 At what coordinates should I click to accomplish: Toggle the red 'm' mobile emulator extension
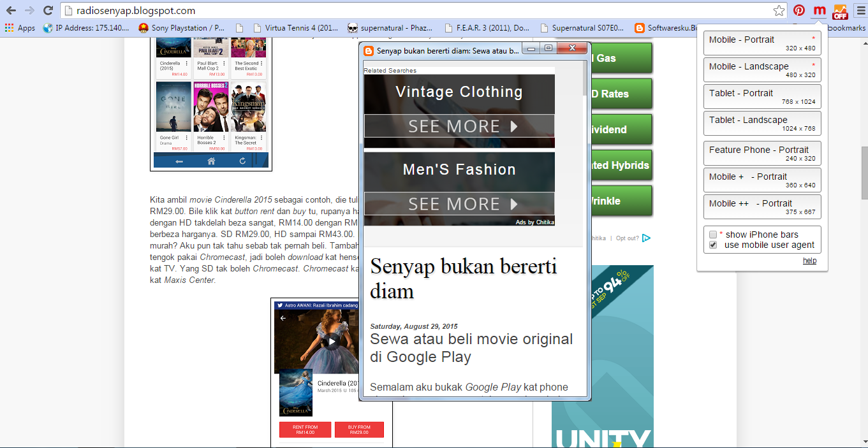point(820,11)
